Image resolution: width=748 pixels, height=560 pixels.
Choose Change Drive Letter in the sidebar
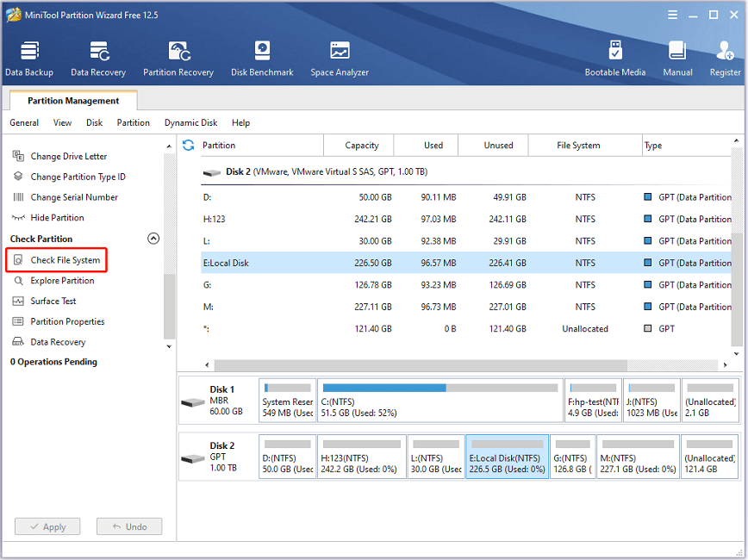point(68,156)
